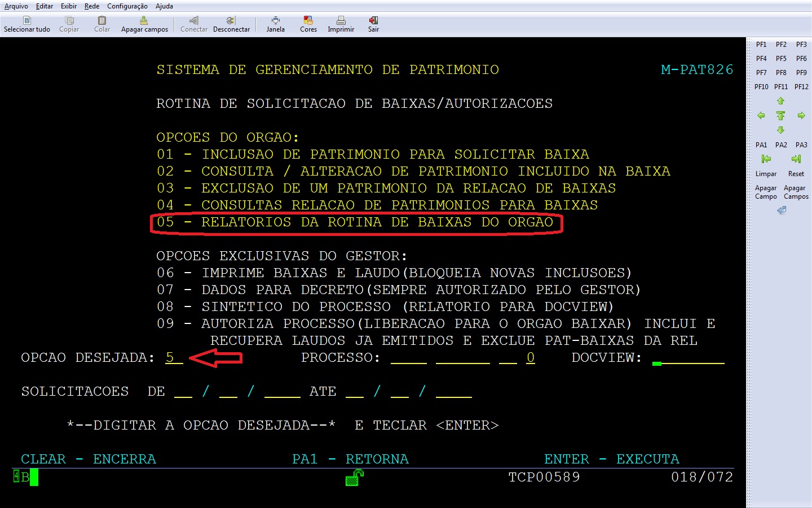Click the Imprimir printer icon
Viewport: 812px width, 508px height.
pyautogui.click(x=341, y=21)
